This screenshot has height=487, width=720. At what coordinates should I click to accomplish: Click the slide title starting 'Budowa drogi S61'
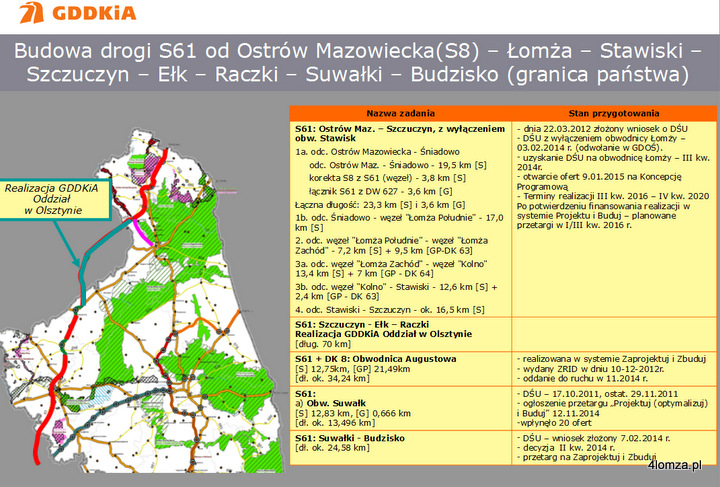(358, 62)
